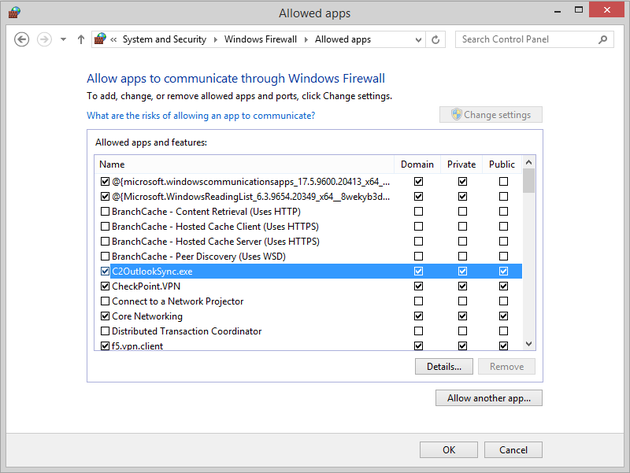The height and width of the screenshot is (473, 630).
Task: Click the Forward navigation arrow
Action: tap(44, 39)
